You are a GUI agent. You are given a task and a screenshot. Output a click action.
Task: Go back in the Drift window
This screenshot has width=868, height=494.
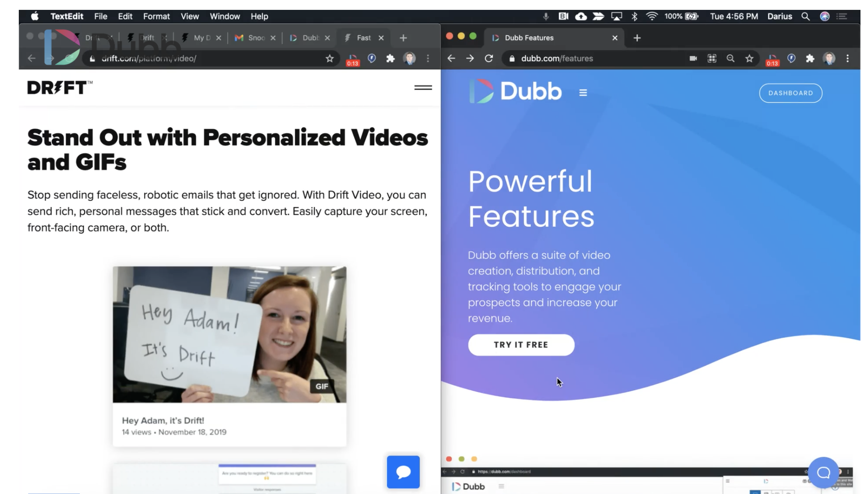(31, 58)
